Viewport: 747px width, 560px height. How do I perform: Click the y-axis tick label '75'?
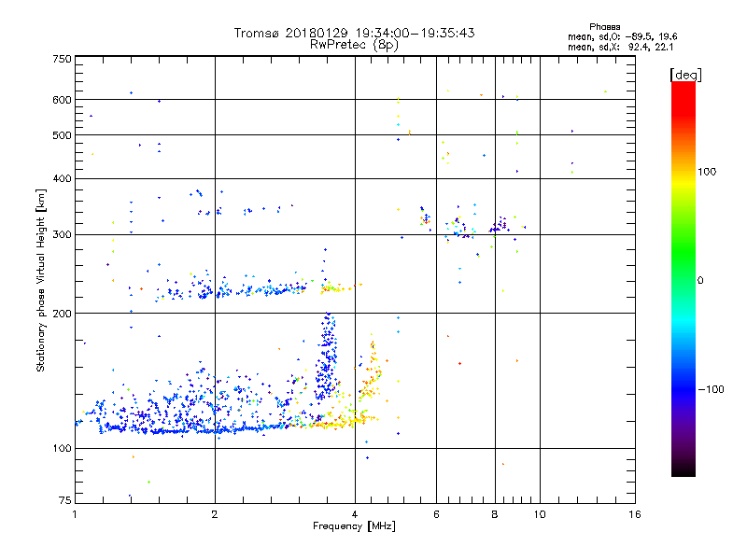pyautogui.click(x=65, y=500)
